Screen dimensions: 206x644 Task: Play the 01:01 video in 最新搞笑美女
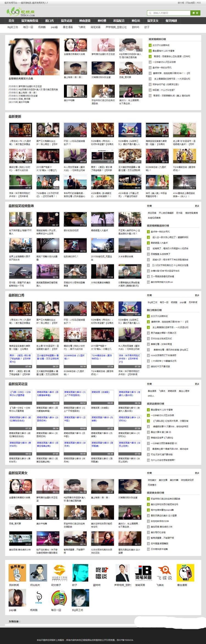coord(20,539)
